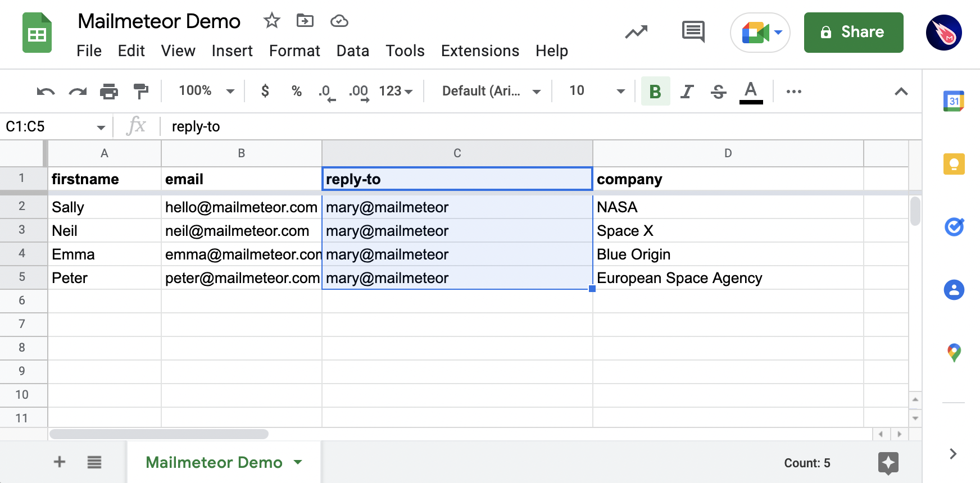Open Contacts side panel
This screenshot has width=980, height=483.
pos(954,290)
